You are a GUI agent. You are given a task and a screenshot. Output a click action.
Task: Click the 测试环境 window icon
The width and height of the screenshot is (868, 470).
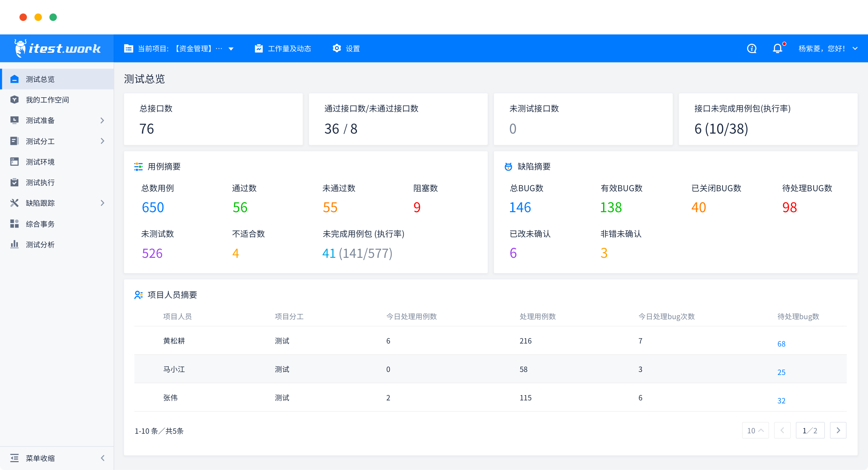click(14, 162)
